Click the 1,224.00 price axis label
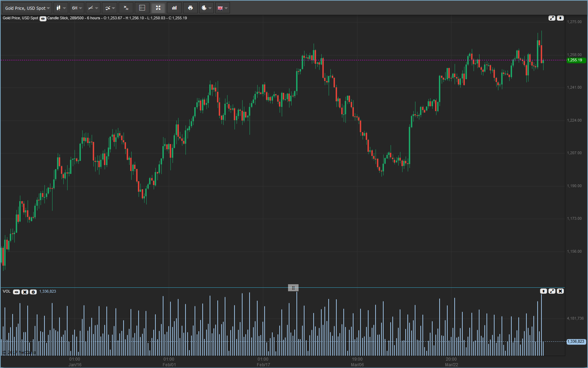This screenshot has height=368, width=588. pyautogui.click(x=574, y=120)
